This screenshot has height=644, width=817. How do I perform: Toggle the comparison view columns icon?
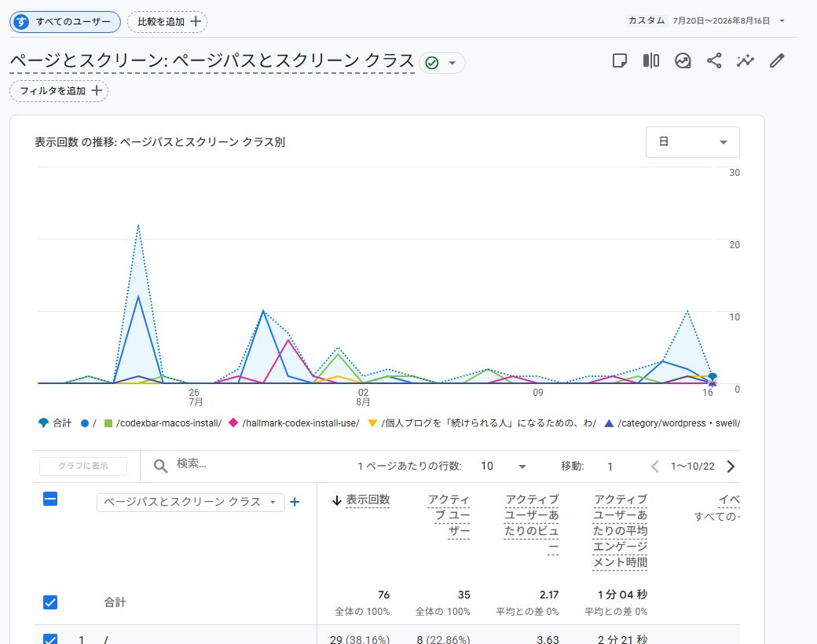(x=650, y=61)
